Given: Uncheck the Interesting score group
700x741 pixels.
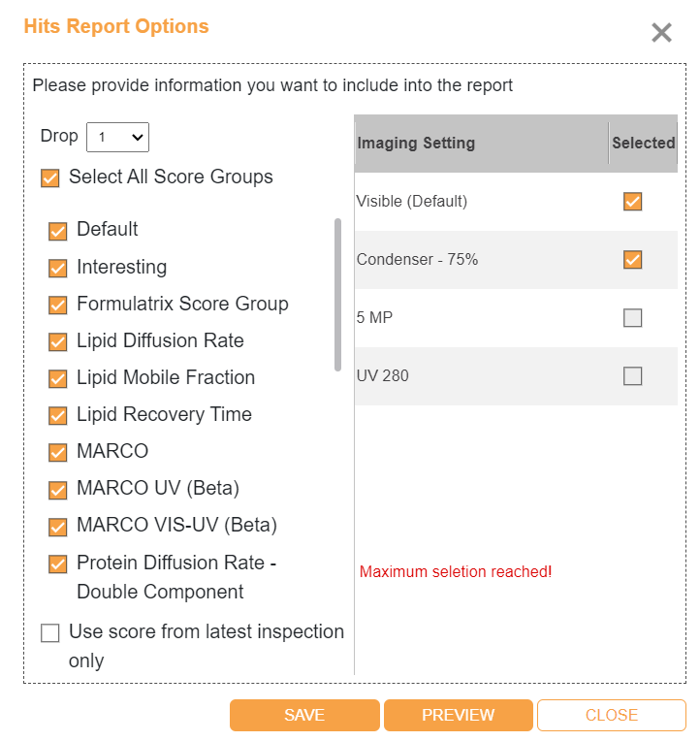Looking at the screenshot, I should (57, 268).
